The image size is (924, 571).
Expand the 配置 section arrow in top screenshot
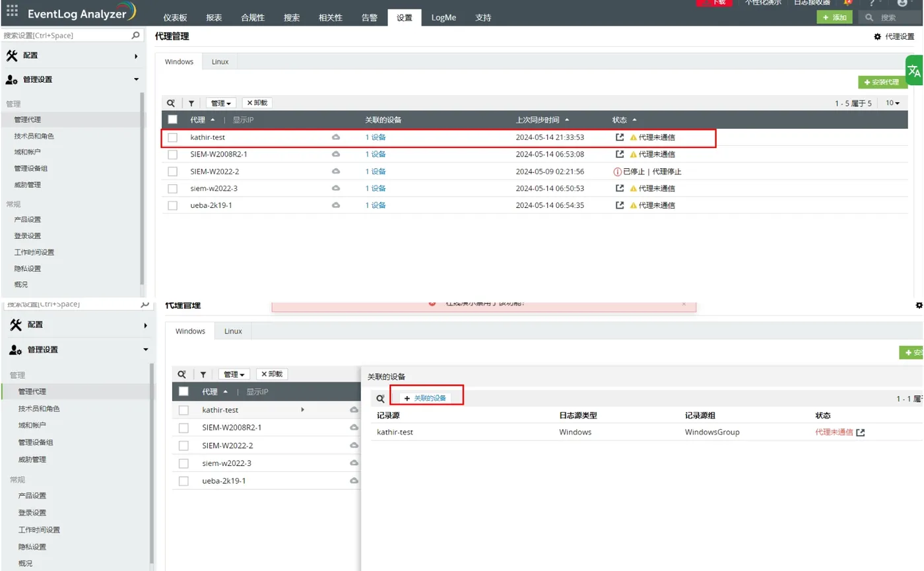[x=137, y=56]
